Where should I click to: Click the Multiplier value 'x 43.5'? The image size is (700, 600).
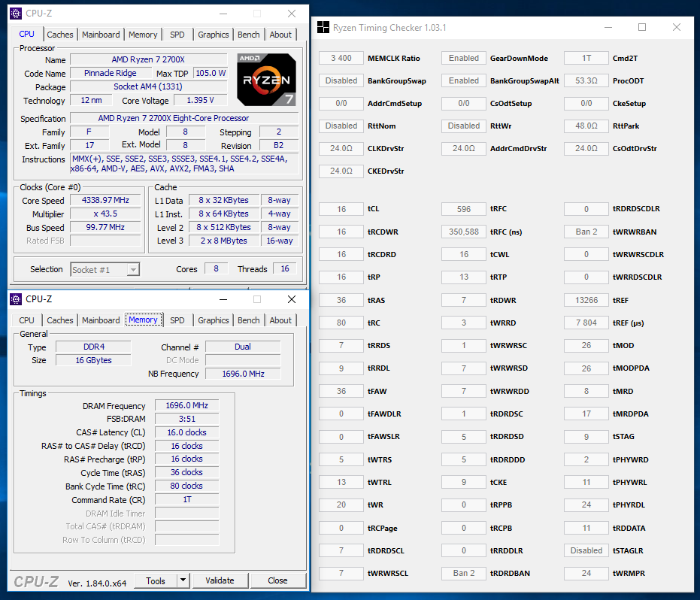click(105, 214)
